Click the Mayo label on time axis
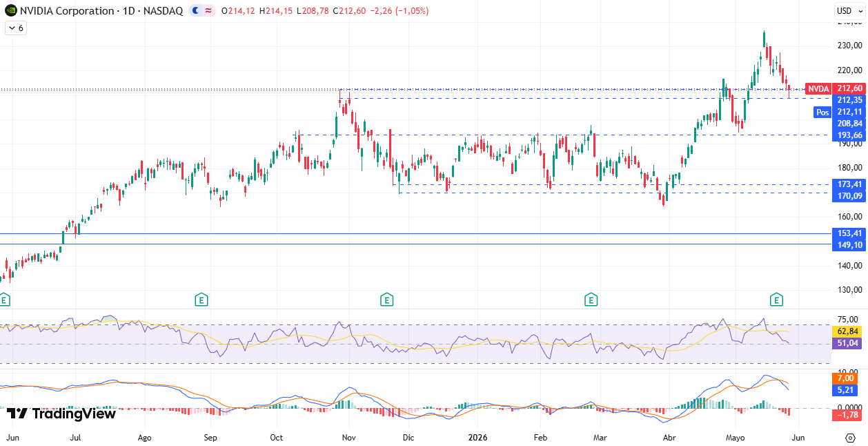 [x=736, y=438]
